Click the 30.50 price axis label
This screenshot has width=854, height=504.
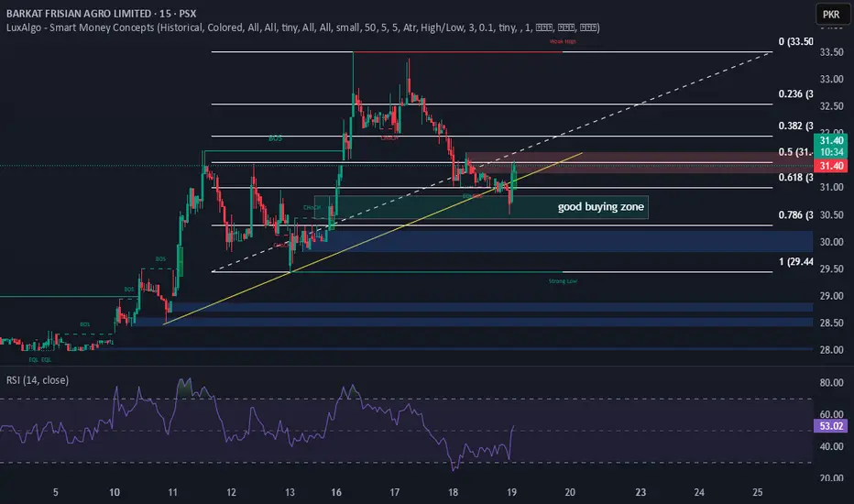(x=832, y=215)
